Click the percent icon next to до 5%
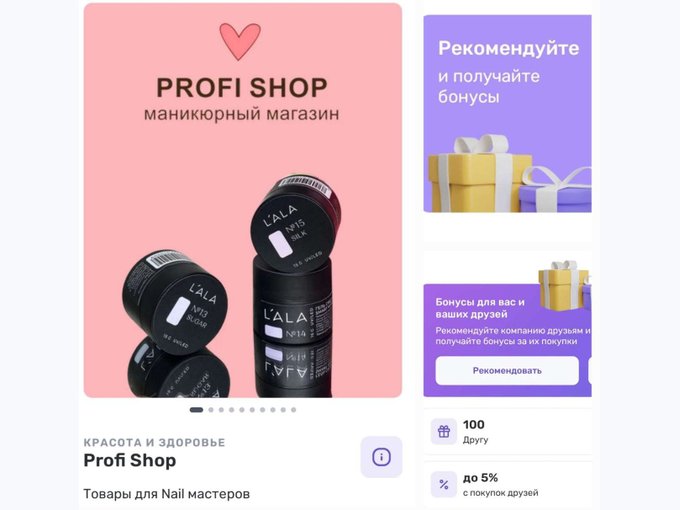The height and width of the screenshot is (510, 680). (444, 484)
